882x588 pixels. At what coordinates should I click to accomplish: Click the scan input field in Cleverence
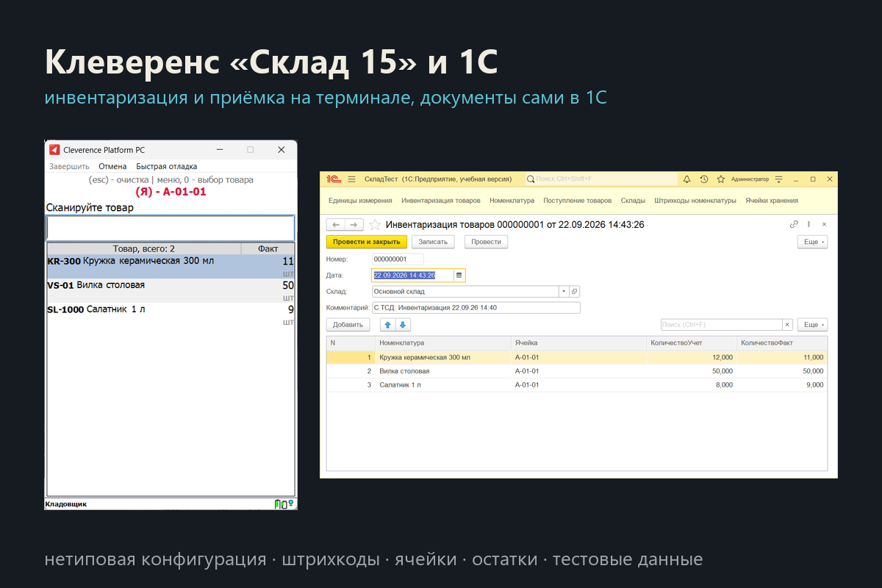[x=171, y=227]
